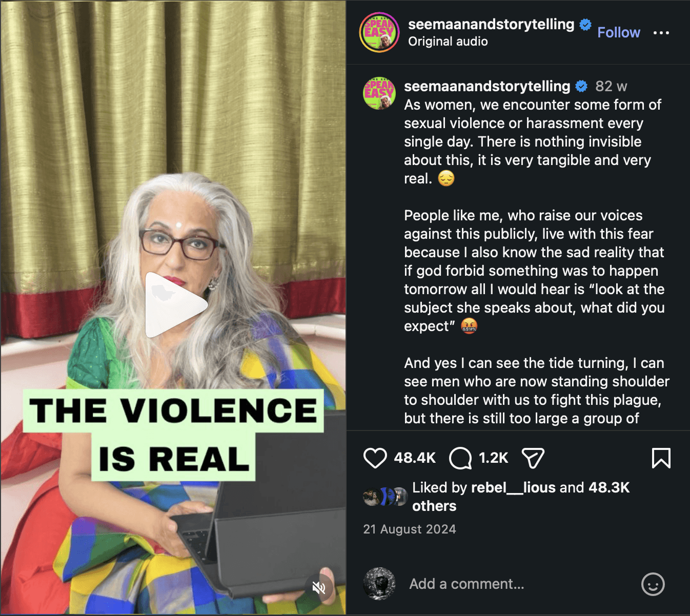Open rebel__lious profile from likes
The height and width of the screenshot is (616, 690).
click(513, 487)
